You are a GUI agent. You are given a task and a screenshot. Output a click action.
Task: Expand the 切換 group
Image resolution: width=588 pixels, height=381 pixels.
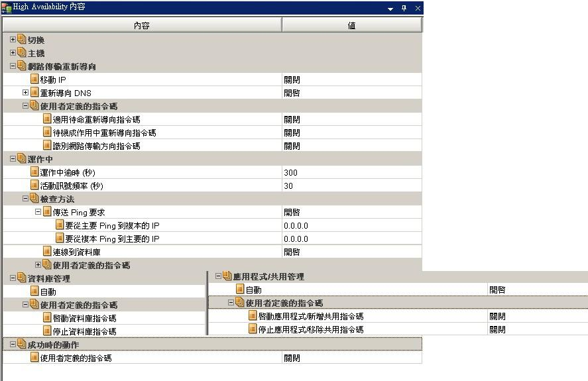[13, 39]
